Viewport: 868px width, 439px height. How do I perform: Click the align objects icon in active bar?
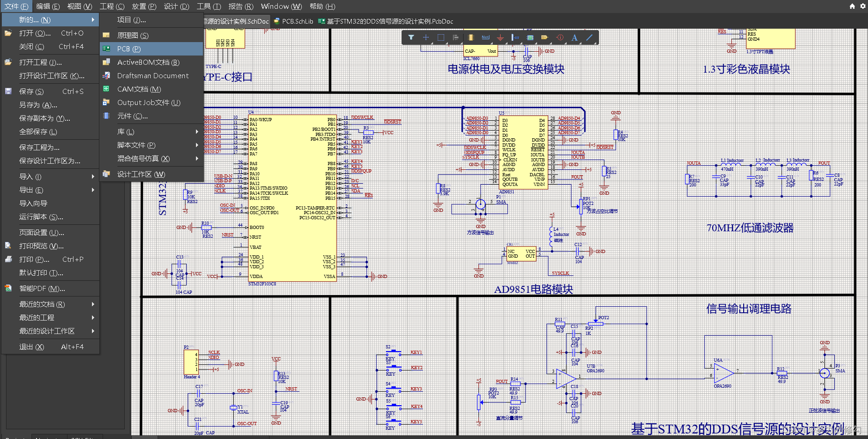[x=456, y=37]
